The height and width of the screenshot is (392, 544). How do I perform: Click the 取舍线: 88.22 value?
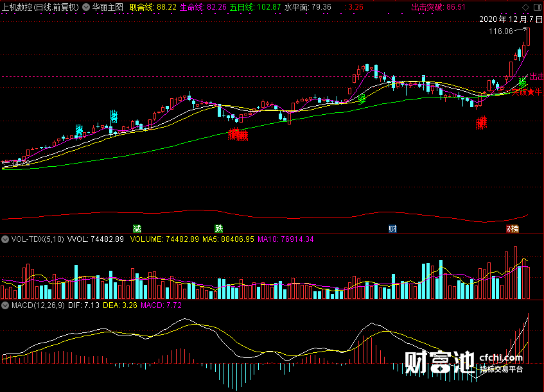153,7
